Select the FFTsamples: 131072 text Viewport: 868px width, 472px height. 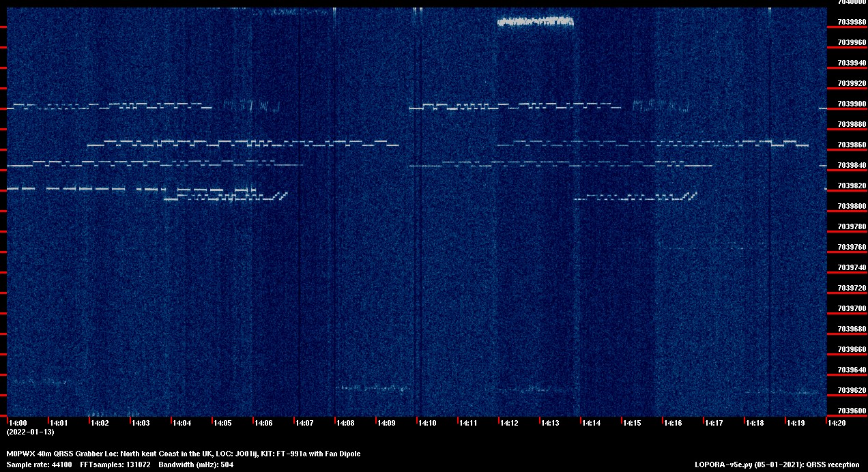[x=115, y=464]
